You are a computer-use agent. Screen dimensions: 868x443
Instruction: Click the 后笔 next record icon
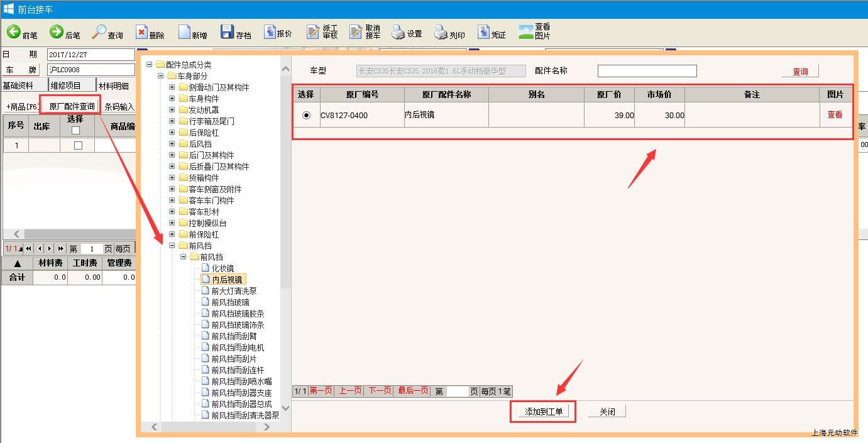57,32
